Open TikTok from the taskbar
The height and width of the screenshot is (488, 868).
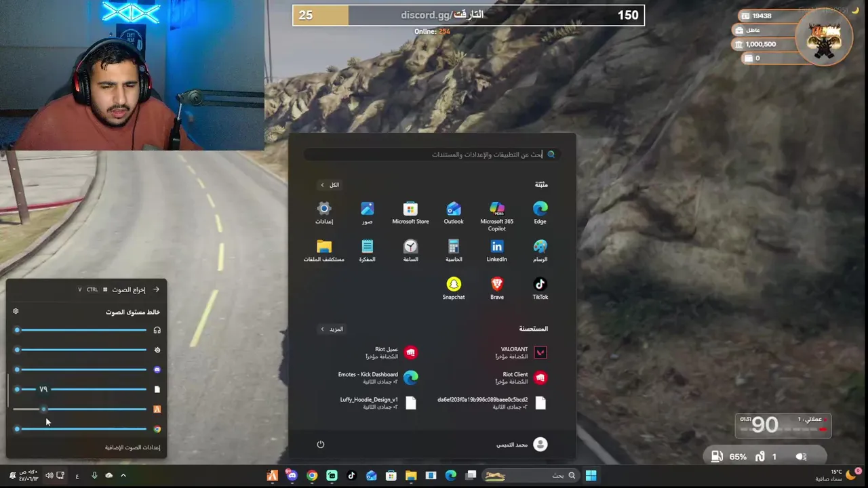pos(351,476)
